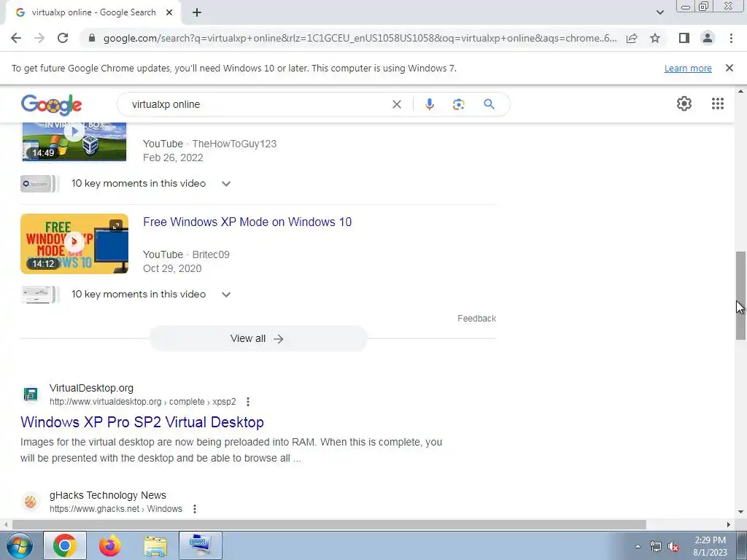Open more options for VirtualDesktop.org result
The width and height of the screenshot is (747, 560).
coord(248,402)
